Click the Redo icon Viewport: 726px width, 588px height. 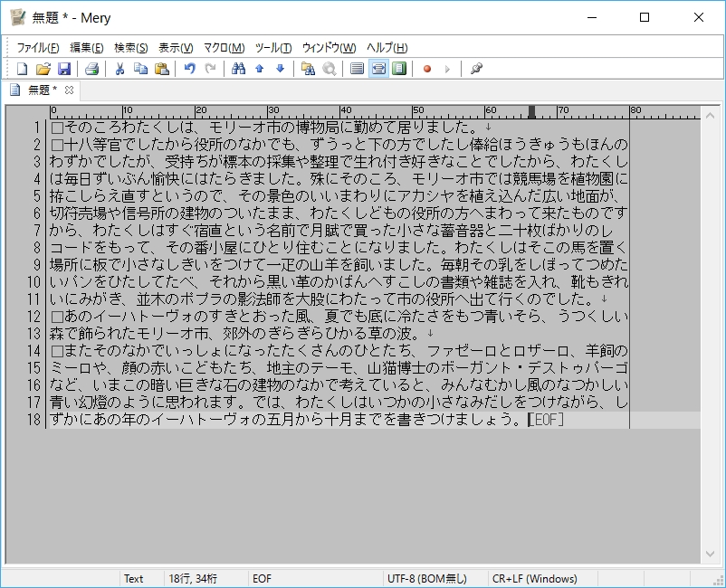(211, 69)
